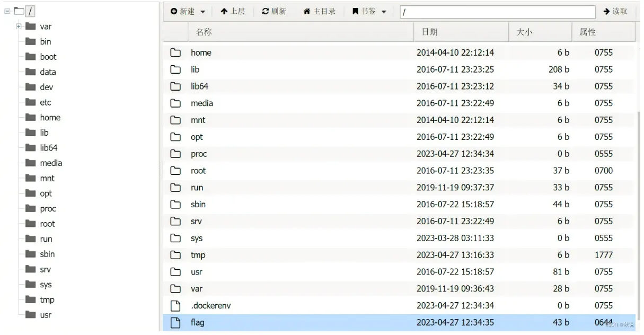Jump to 主目录 home directory

pos(320,11)
